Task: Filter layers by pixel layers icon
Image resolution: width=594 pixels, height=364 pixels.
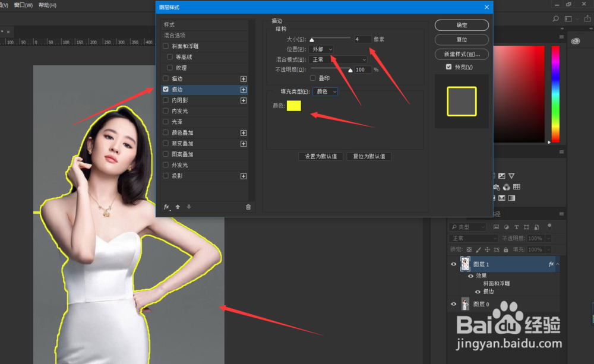Action: coord(496,227)
